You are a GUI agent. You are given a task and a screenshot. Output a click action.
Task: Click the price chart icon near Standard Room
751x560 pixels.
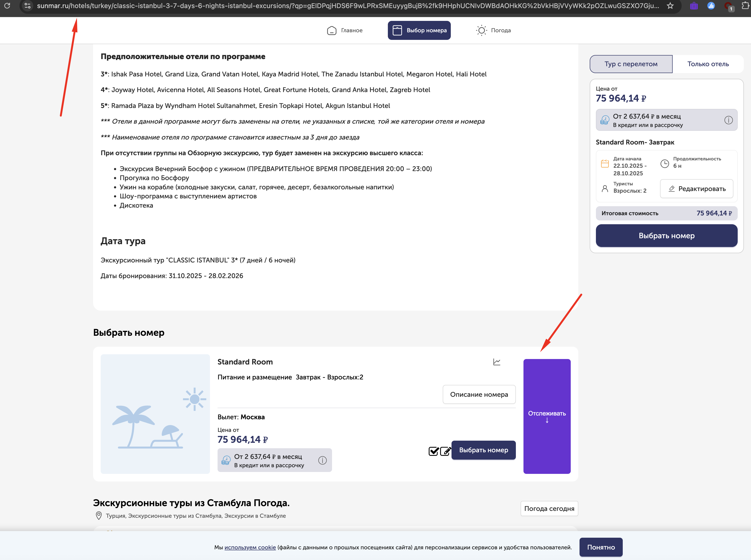click(x=497, y=362)
